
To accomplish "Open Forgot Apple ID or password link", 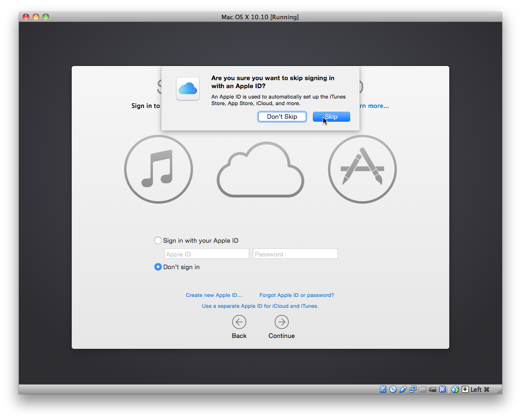I will (x=297, y=295).
